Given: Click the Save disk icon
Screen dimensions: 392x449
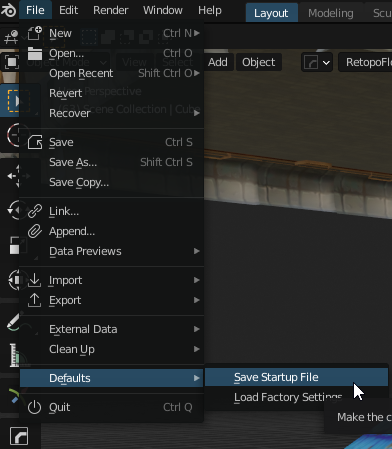Looking at the screenshot, I should pos(35,142).
